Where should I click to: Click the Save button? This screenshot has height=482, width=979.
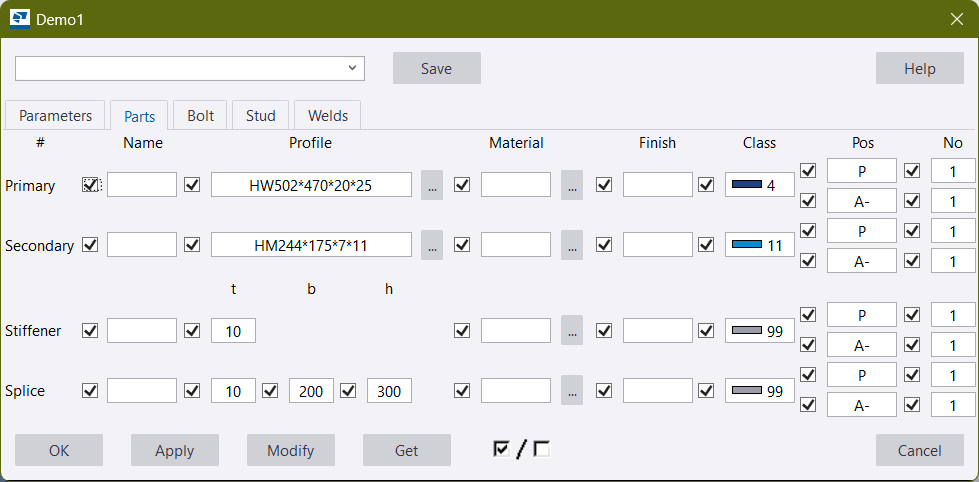pos(436,68)
